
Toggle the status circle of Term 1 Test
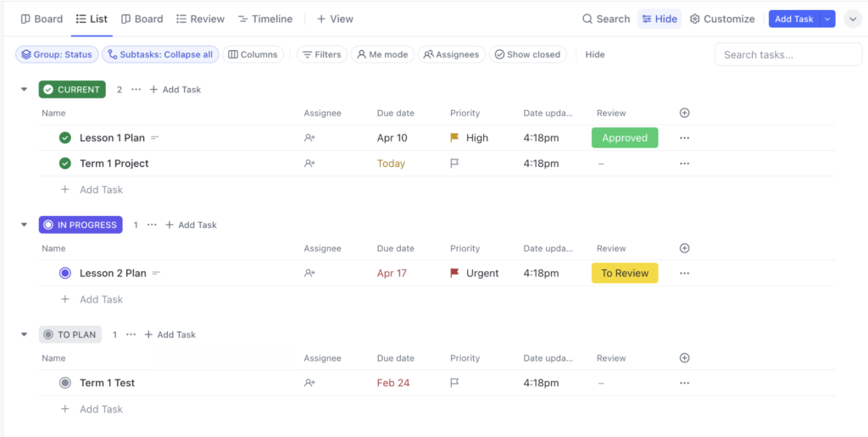point(65,383)
